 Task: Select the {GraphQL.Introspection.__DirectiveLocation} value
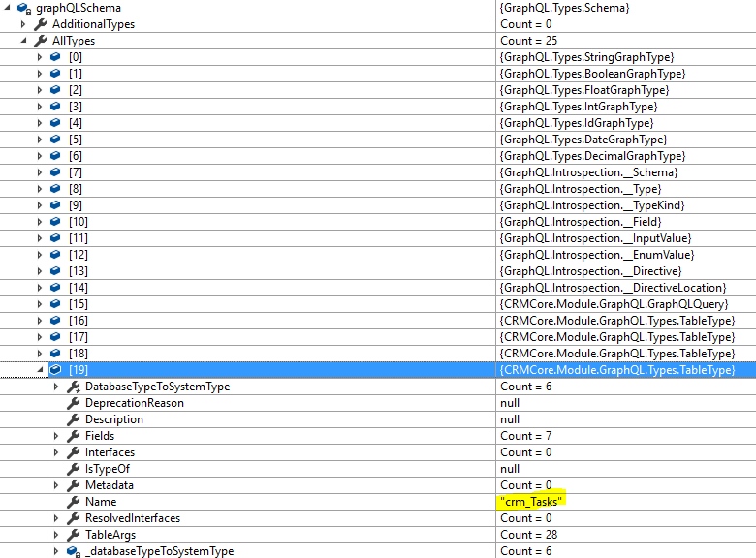pos(613,288)
